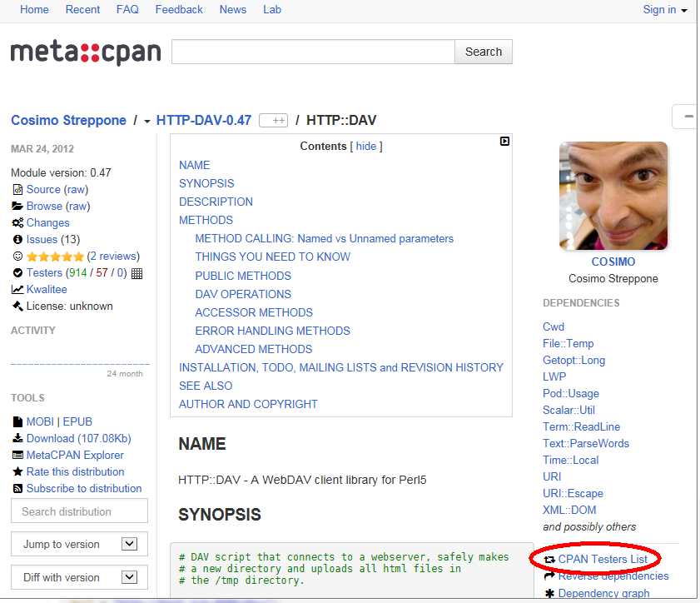Focus the Search distribution field
This screenshot has height=603, width=700.
point(79,511)
